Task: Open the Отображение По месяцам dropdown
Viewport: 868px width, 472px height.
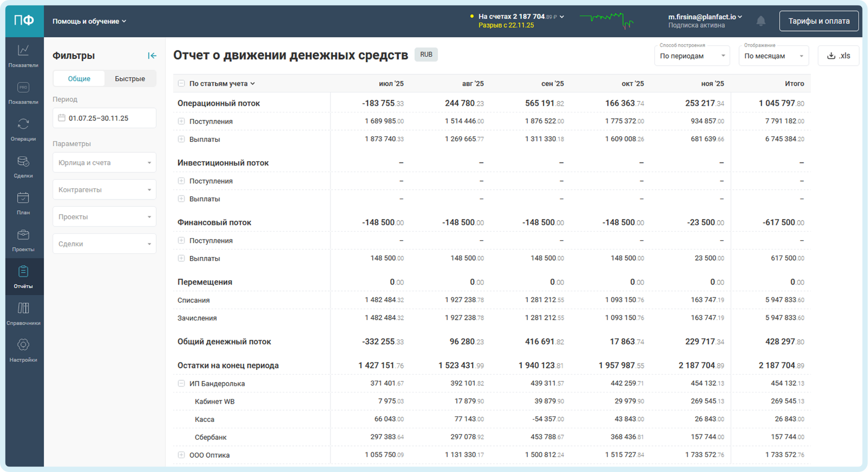Action: [x=774, y=56]
